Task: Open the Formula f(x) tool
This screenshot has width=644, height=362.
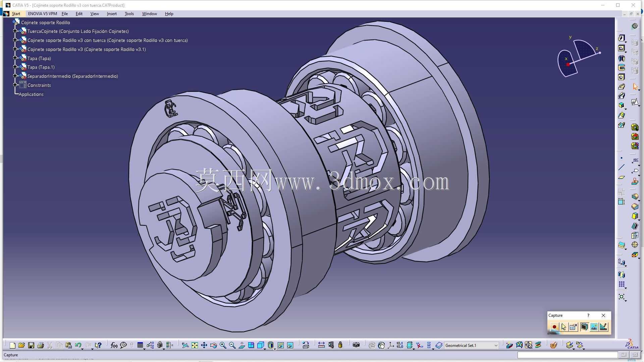Action: tap(114, 345)
